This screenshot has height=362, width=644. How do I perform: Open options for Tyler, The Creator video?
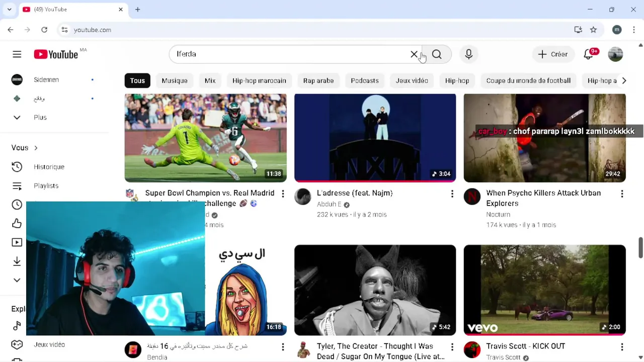(452, 347)
